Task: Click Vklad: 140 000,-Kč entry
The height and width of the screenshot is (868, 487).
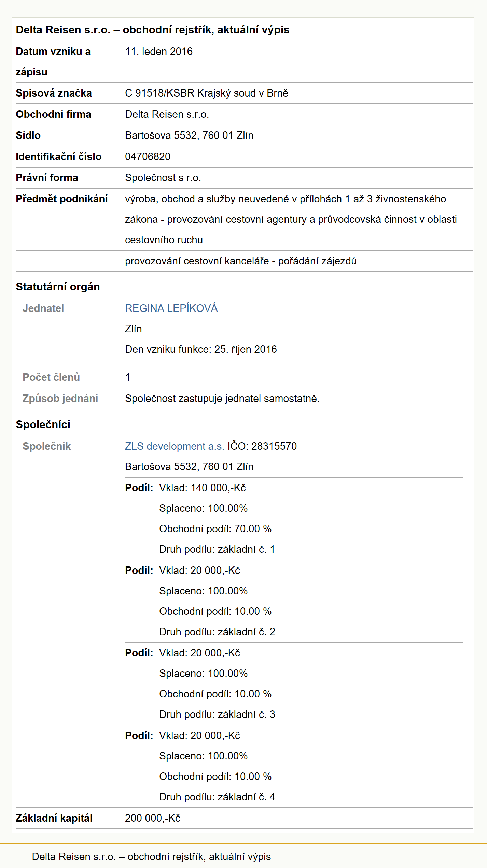Action: pos(203,488)
